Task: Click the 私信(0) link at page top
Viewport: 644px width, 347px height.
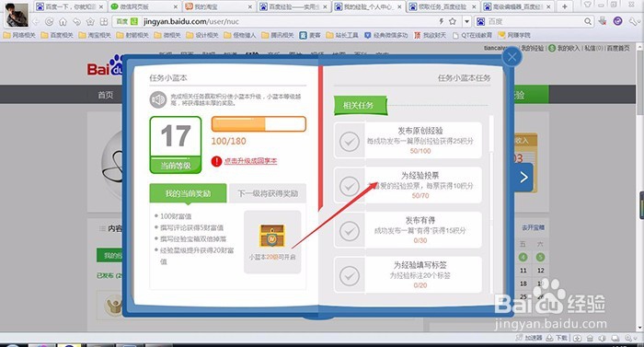Action: click(593, 48)
